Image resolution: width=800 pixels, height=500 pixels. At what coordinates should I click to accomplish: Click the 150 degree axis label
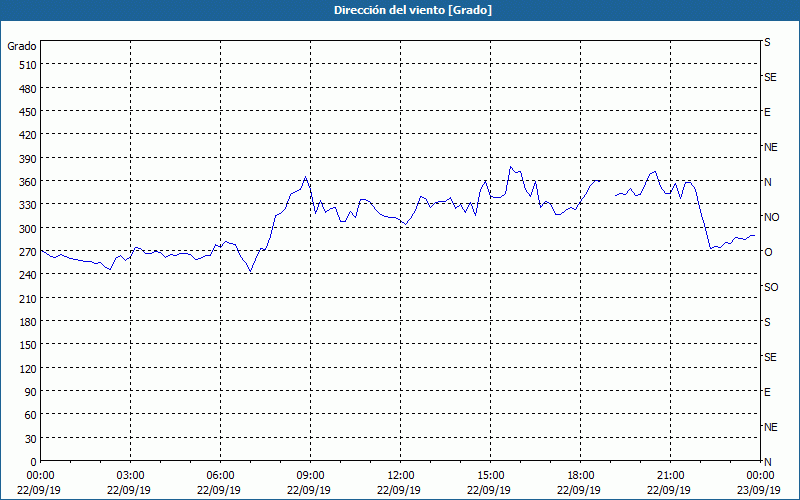[29, 345]
